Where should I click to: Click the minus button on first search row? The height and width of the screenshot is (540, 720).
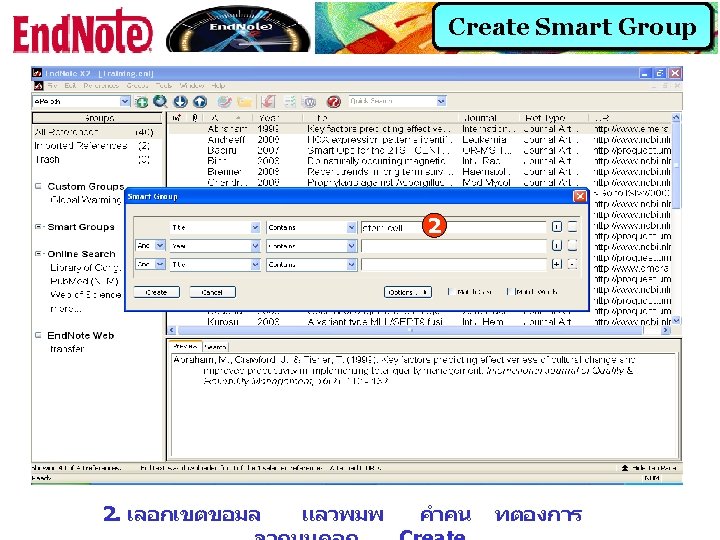click(572, 227)
